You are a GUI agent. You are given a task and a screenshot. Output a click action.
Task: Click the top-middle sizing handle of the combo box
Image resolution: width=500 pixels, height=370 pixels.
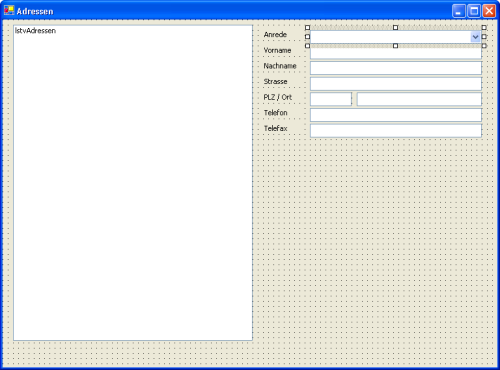click(x=395, y=27)
